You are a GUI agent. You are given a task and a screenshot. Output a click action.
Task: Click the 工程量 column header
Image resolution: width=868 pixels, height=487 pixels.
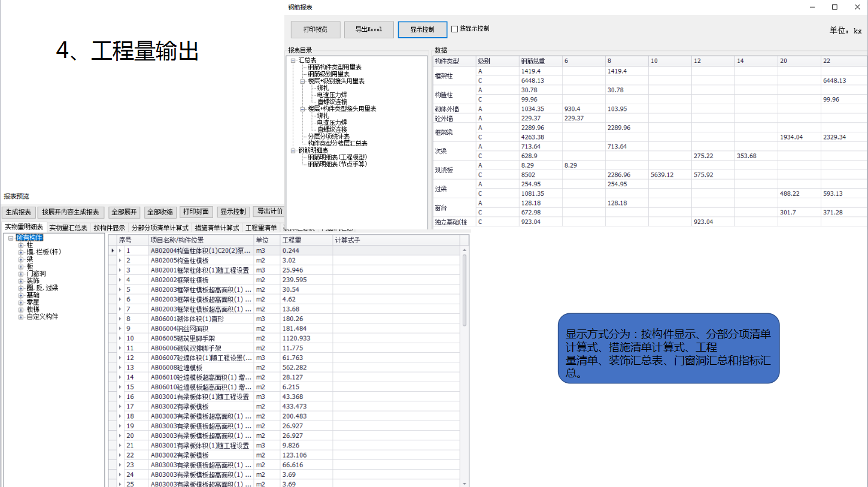click(306, 240)
